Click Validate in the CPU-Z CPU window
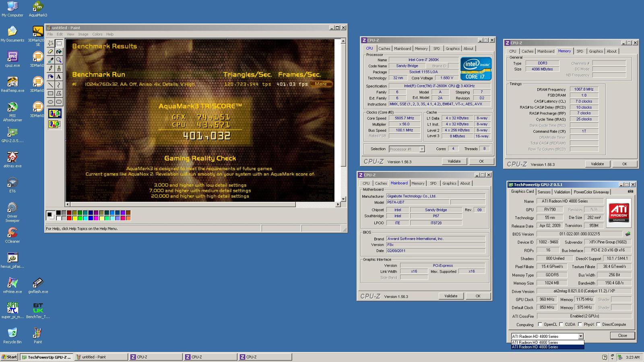644x362 pixels. (x=454, y=161)
